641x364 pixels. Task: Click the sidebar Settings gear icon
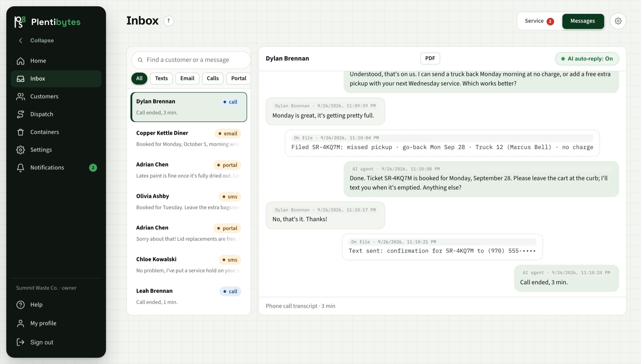[21, 150]
